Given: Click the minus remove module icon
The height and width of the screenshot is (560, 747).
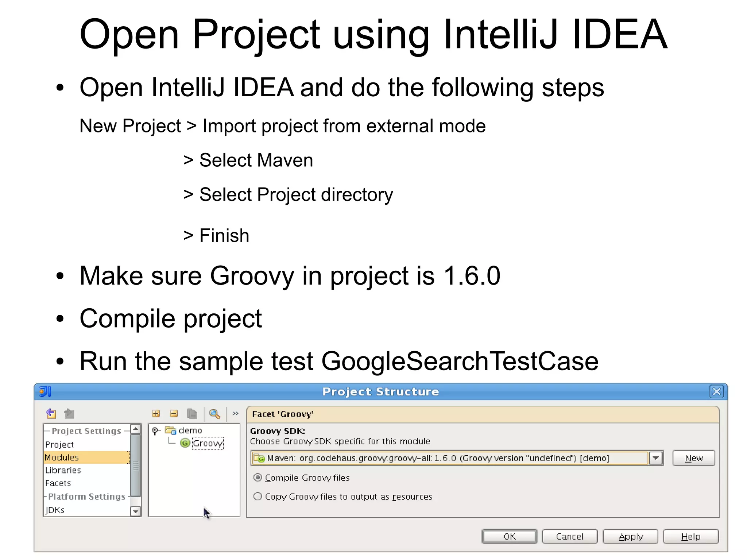Looking at the screenshot, I should (174, 413).
